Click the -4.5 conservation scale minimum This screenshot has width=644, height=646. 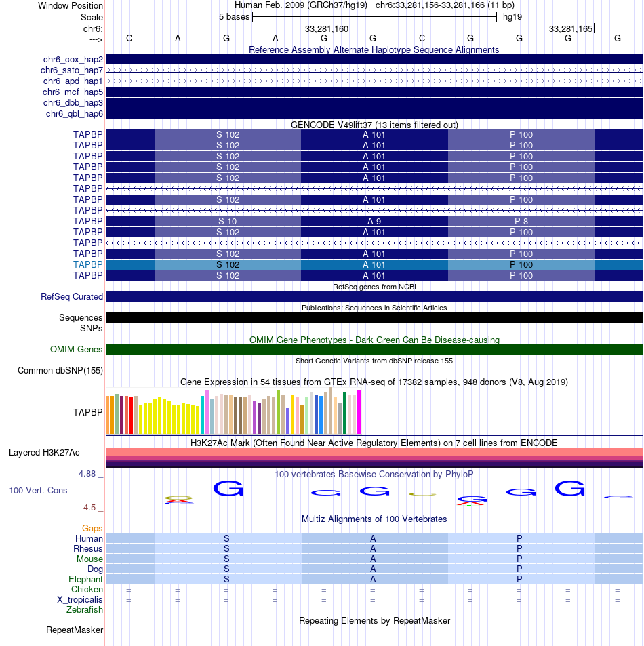[88, 508]
